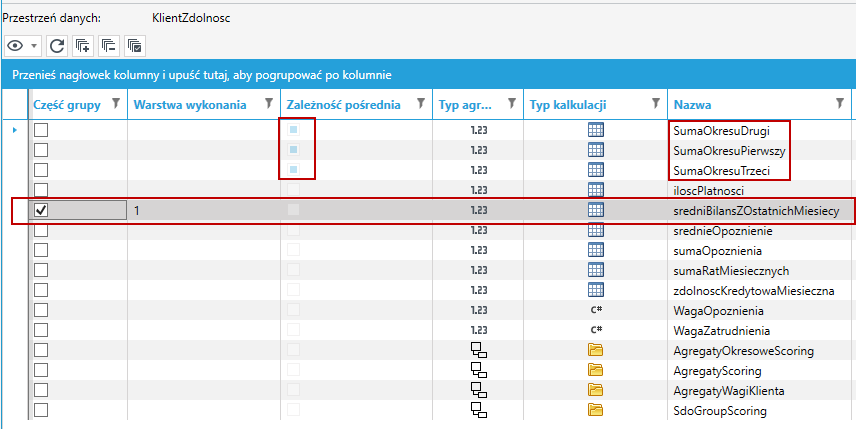
Task: Open the dropdown arrow next to the eye icon
Action: [34, 46]
